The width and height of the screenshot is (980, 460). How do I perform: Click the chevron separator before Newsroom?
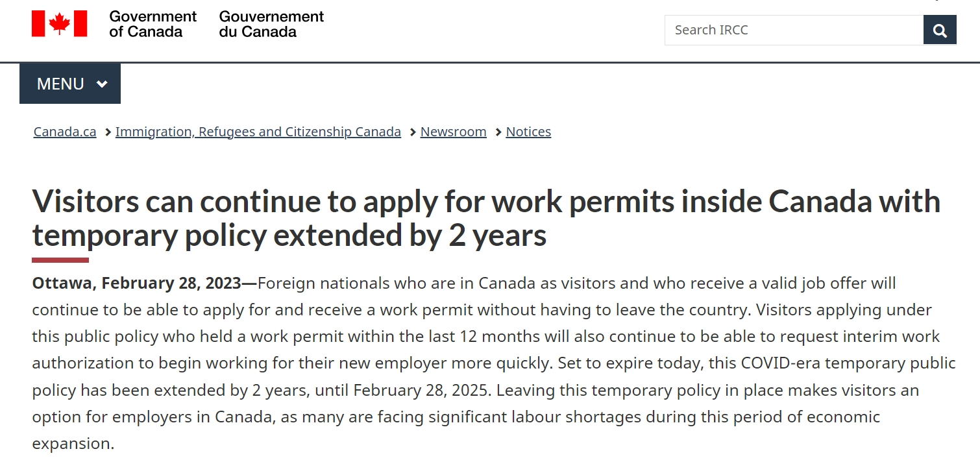pyautogui.click(x=413, y=132)
